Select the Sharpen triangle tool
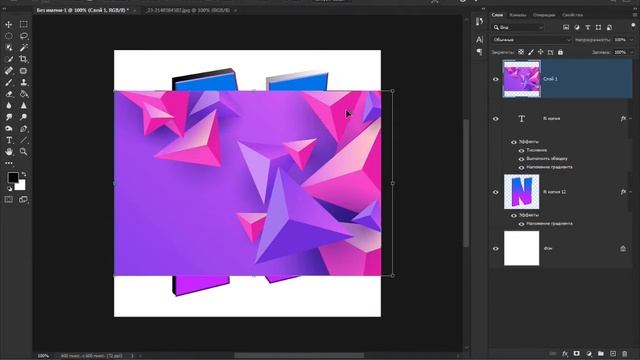This screenshot has height=360, width=640. pos(24,105)
